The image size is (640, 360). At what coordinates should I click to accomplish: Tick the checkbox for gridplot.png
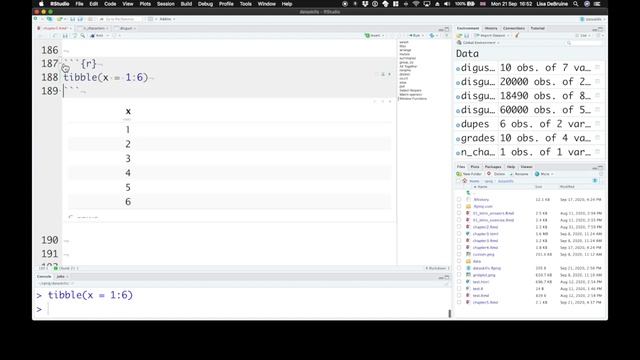pos(459,275)
